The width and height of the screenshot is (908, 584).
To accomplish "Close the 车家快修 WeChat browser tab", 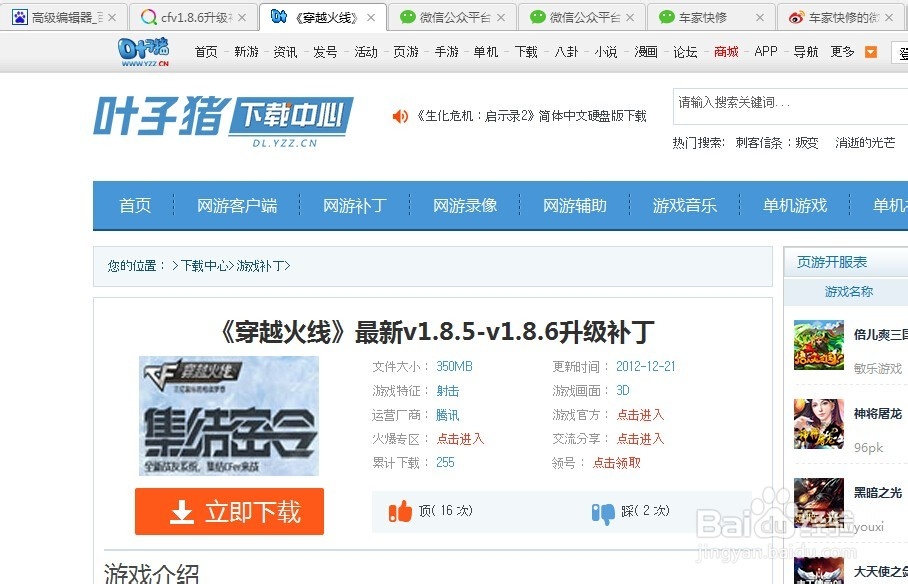I will [x=760, y=18].
